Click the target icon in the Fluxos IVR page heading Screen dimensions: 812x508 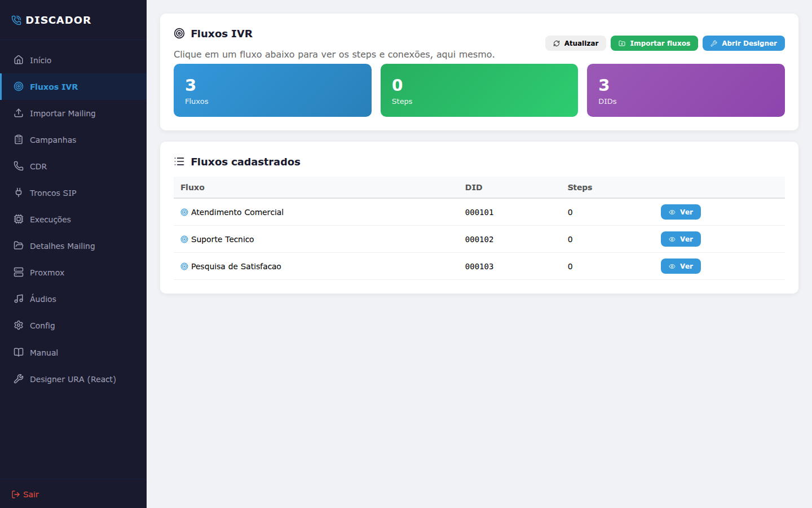coord(179,33)
